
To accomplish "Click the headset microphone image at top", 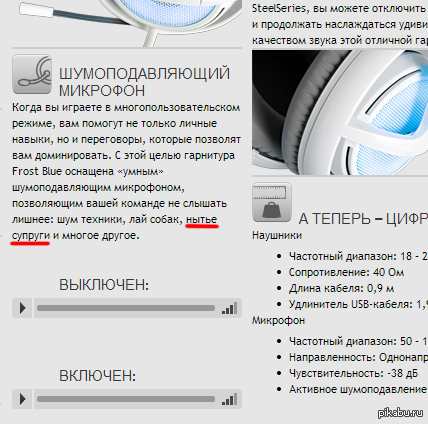I will (130, 22).
